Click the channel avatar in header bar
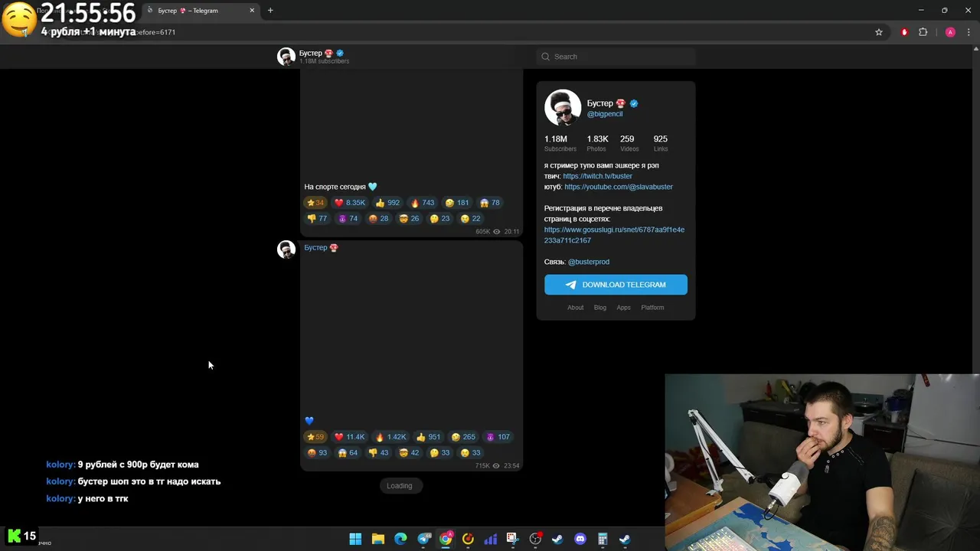The image size is (980, 551). (286, 57)
